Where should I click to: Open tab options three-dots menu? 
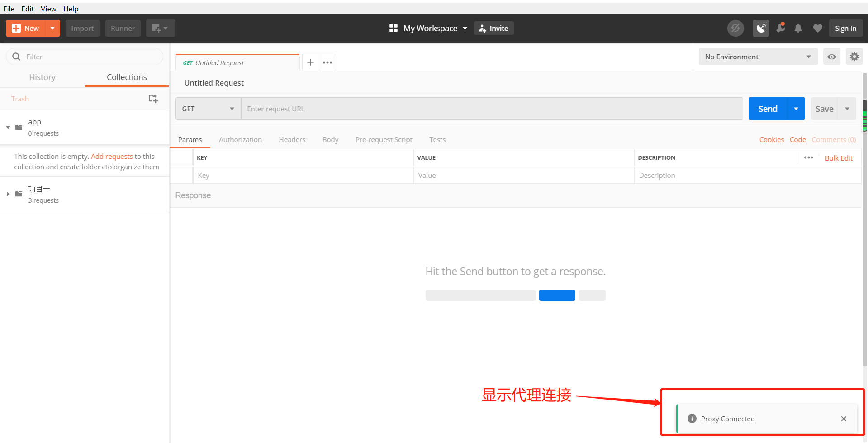click(x=327, y=62)
